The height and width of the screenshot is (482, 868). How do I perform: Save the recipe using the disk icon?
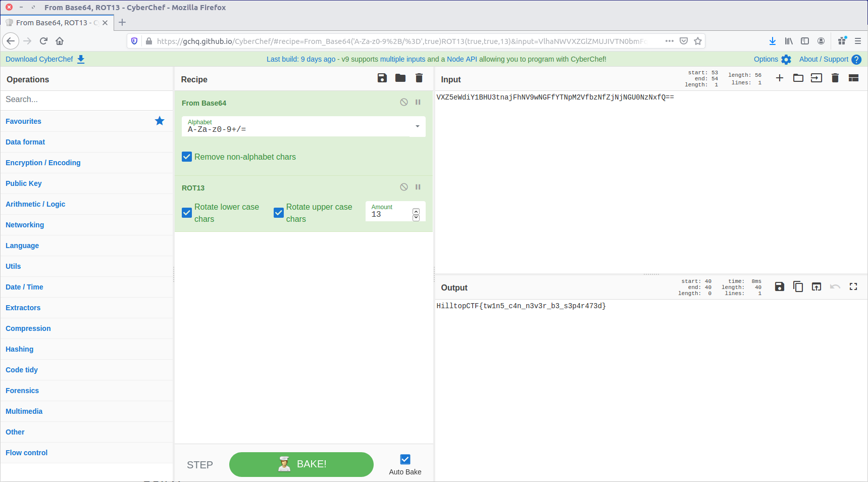382,78
